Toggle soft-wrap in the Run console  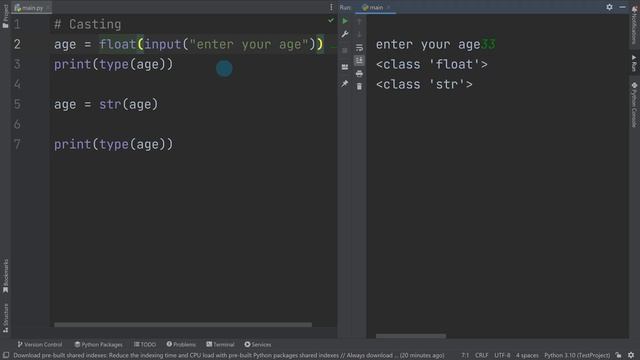(359, 48)
